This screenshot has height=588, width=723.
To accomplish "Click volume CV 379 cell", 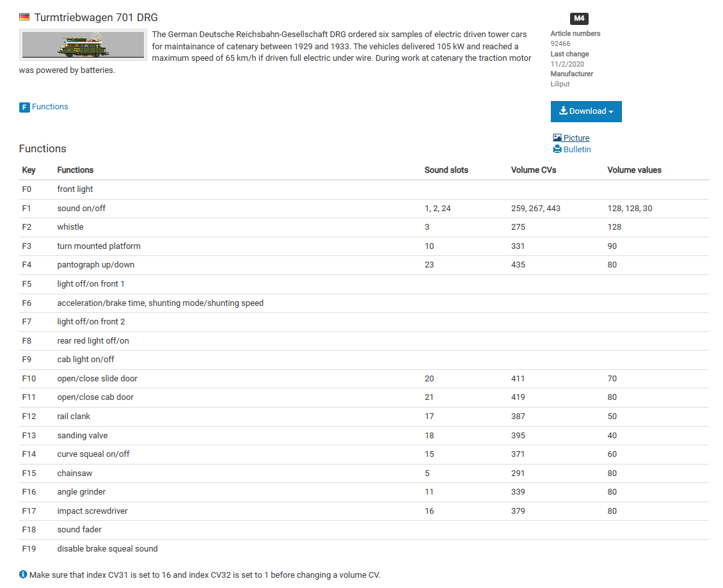I will pyautogui.click(x=518, y=511).
